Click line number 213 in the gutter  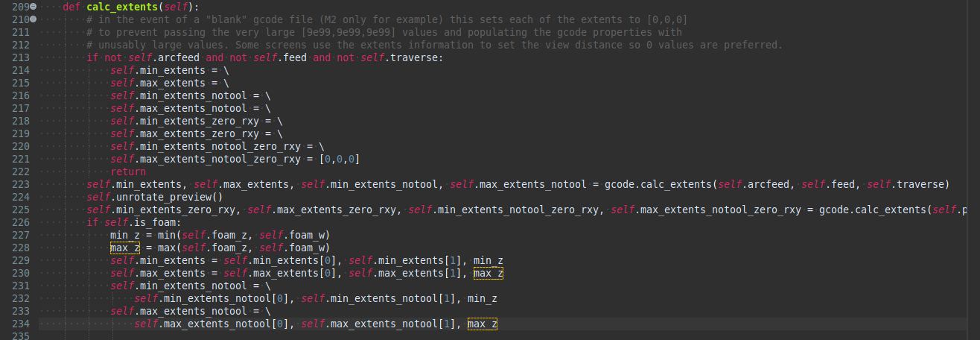(x=20, y=57)
